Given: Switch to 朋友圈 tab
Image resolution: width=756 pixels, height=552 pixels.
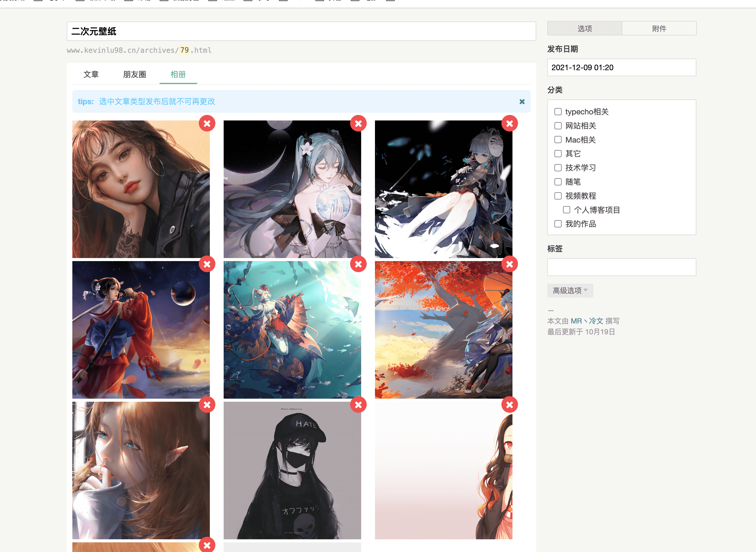Looking at the screenshot, I should click(x=133, y=74).
